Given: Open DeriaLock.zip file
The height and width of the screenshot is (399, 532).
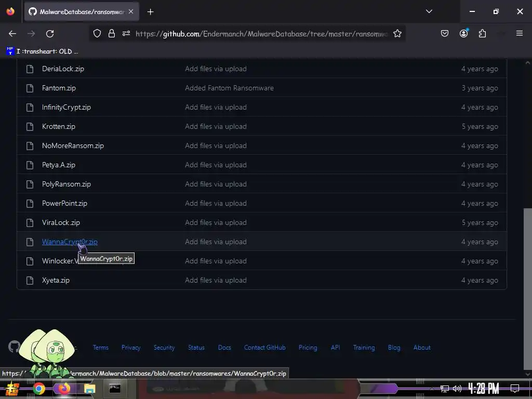Looking at the screenshot, I should (63, 69).
